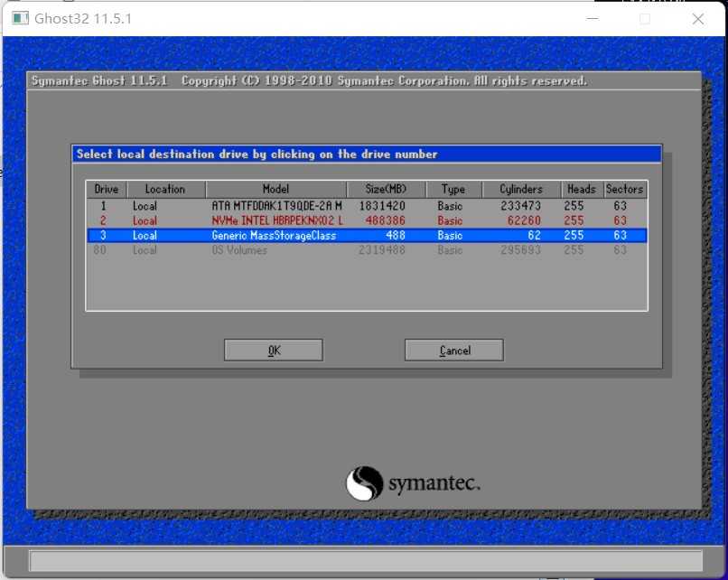Click the Heads column header

582,189
